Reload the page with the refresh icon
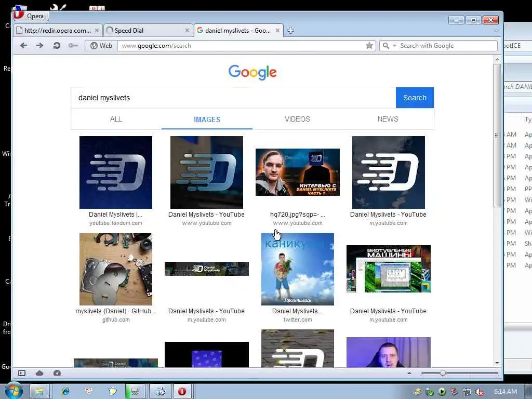Image resolution: width=532 pixels, height=399 pixels. coord(56,46)
